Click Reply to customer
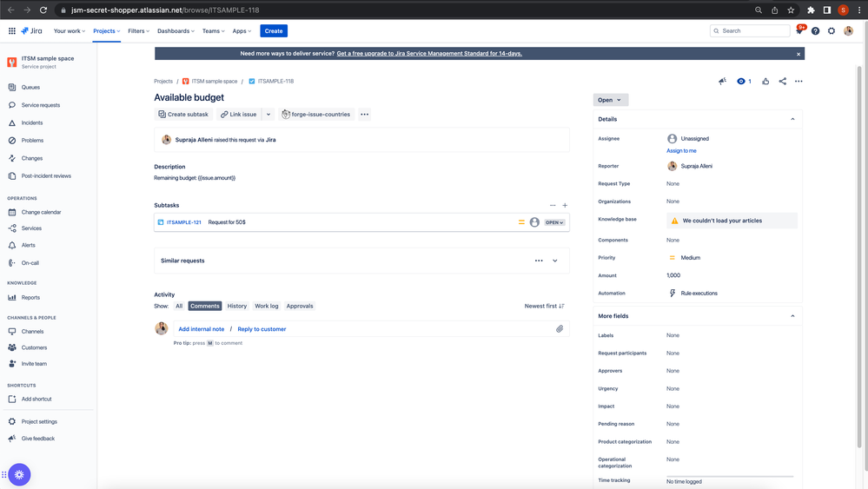Screen dimensions: 868x489 pos(262,329)
